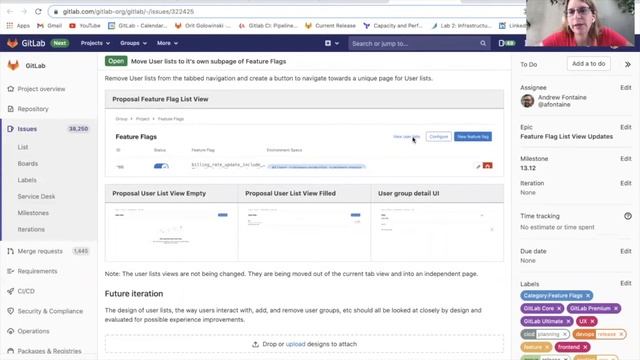This screenshot has width=640, height=360.
Task: Open the Gmail bookmark
Action: (49, 26)
